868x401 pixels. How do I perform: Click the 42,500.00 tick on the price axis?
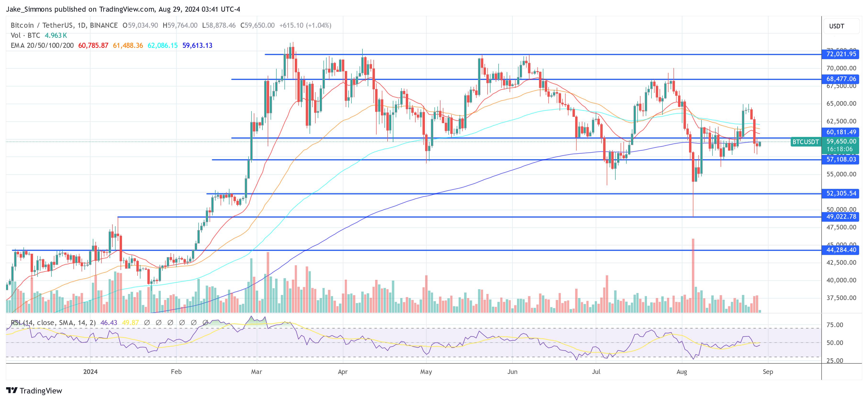841,263
